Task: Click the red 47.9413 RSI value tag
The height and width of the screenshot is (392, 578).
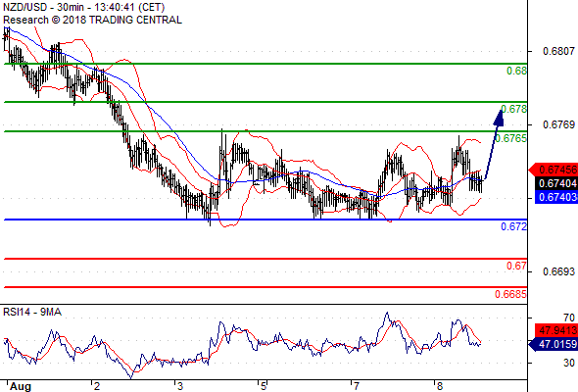Action: [556, 330]
